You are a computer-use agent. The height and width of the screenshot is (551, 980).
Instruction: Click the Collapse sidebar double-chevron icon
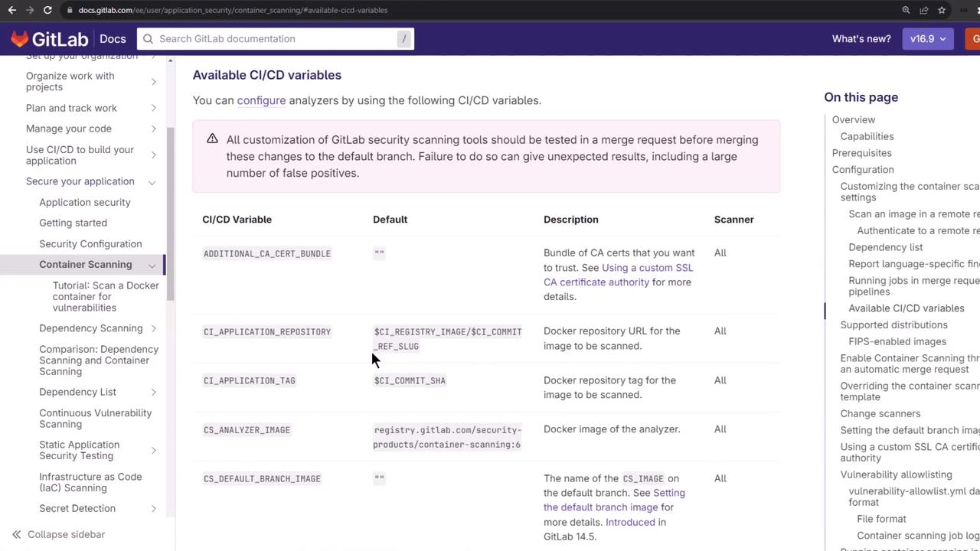(x=16, y=534)
